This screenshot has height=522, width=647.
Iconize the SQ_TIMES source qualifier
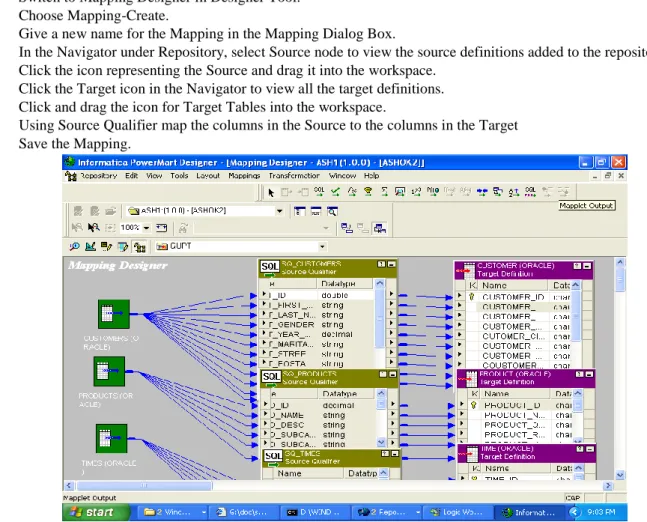[395, 454]
